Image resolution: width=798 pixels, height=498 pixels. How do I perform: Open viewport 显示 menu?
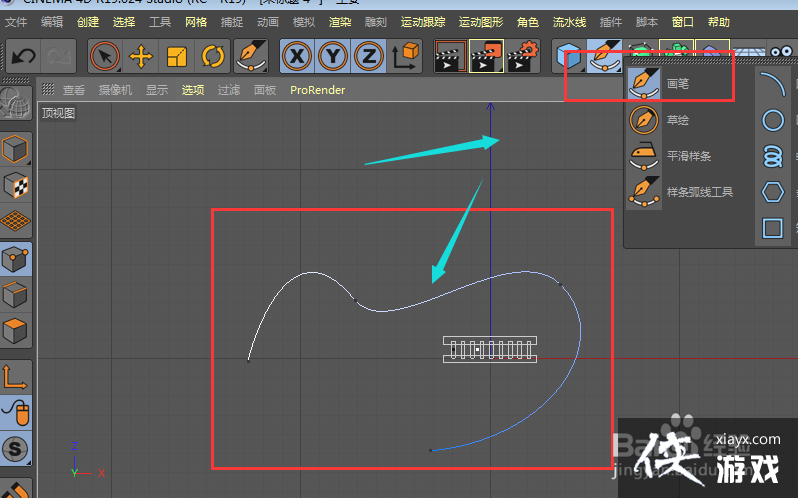click(157, 90)
